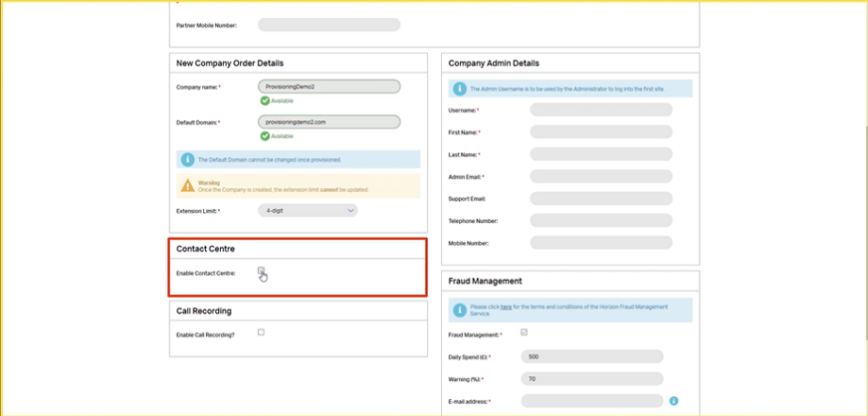Click the Partner Mobile Number field
Screen dimensions: 868x416
click(329, 25)
